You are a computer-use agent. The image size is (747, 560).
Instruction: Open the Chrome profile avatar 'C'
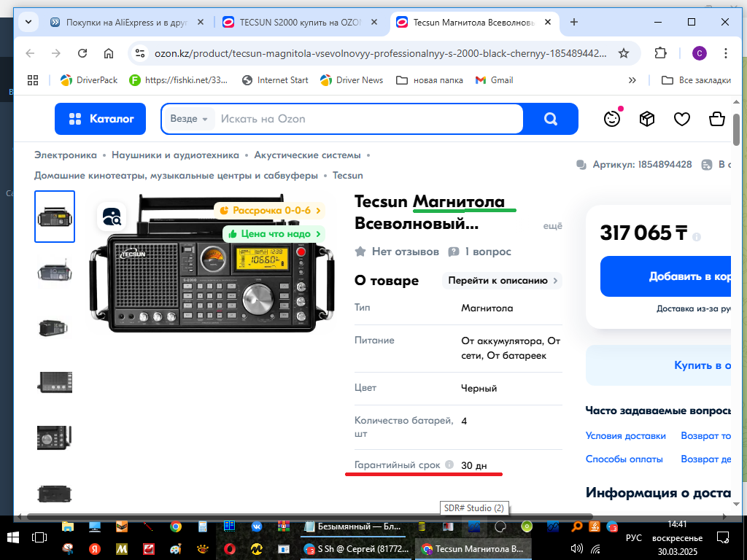tap(700, 52)
